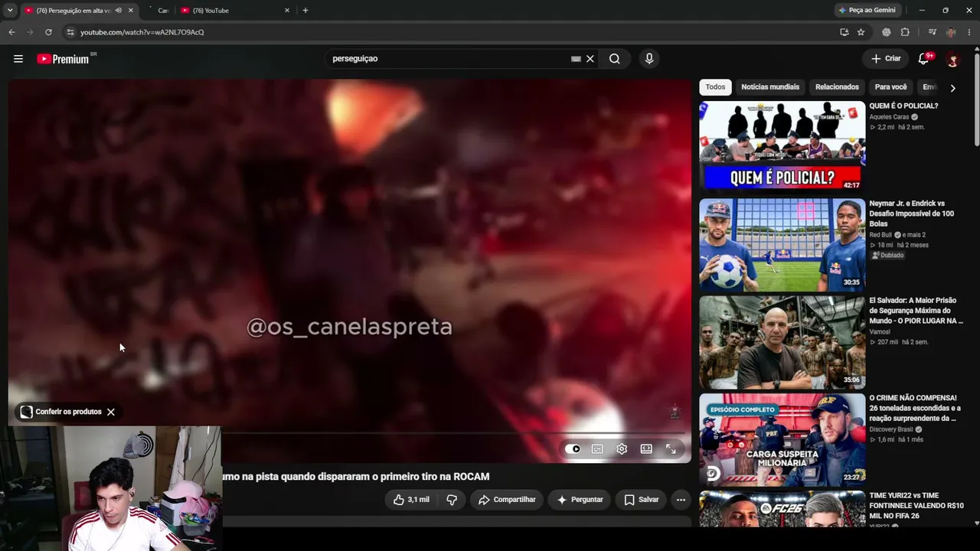Open the Chrome profile avatar
This screenshot has width=980, height=551.
click(x=951, y=32)
